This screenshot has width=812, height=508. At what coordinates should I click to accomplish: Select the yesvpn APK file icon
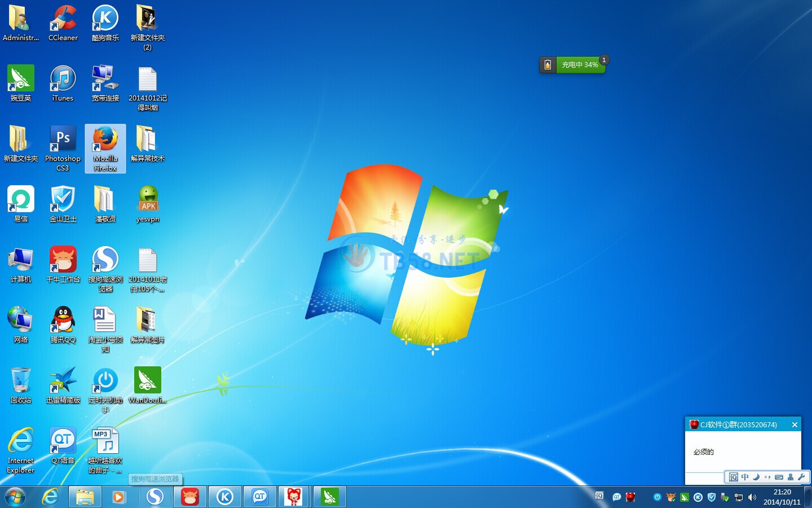pos(148,204)
